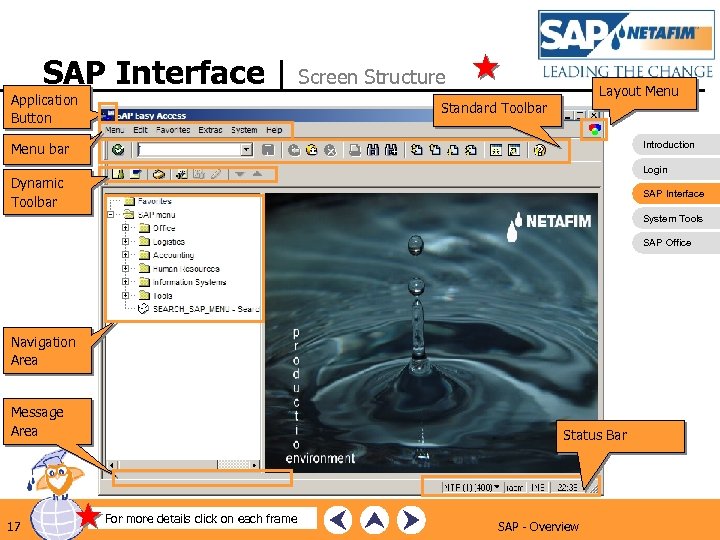This screenshot has width=720, height=540.
Task: Collapse the SAP menu tree node
Action: point(111,214)
